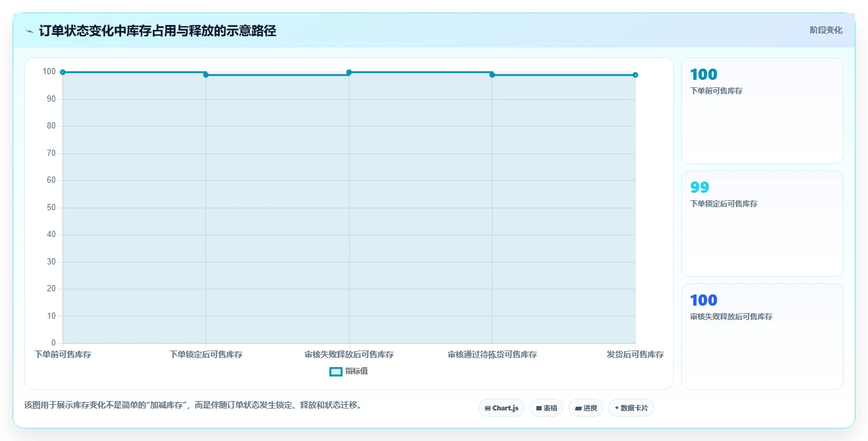Click x-axis label 下单锁定后可售库存
This screenshot has width=868, height=441.
pyautogui.click(x=206, y=354)
